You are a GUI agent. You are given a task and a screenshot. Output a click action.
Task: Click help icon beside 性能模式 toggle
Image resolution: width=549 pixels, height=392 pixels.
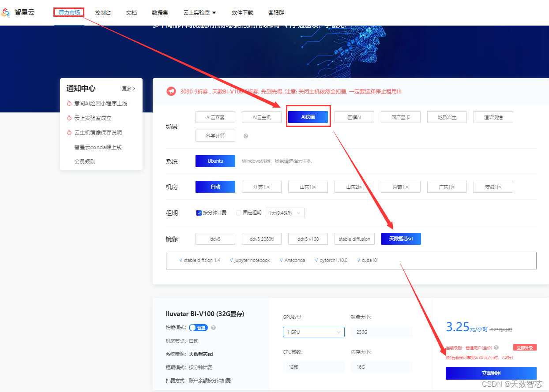(x=213, y=328)
